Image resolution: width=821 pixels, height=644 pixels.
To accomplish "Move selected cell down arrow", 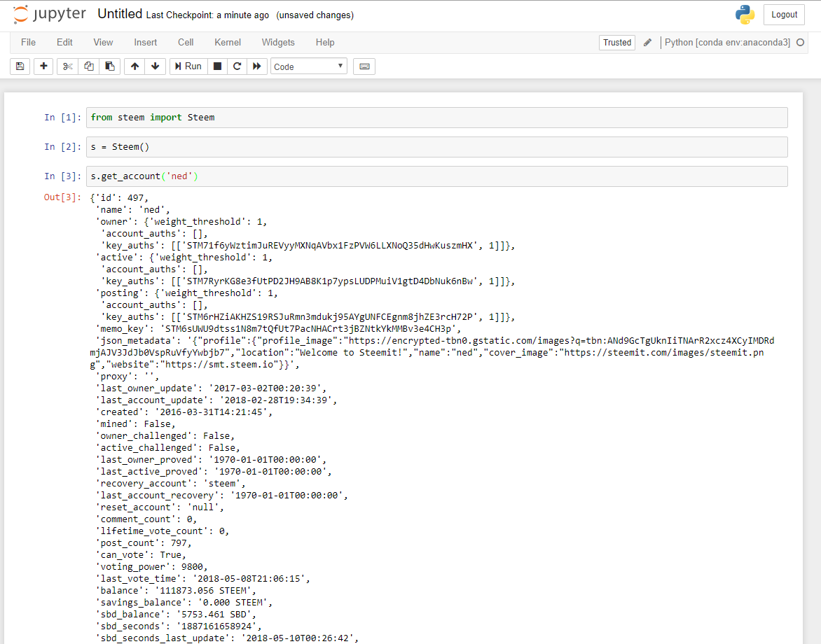I will [155, 66].
